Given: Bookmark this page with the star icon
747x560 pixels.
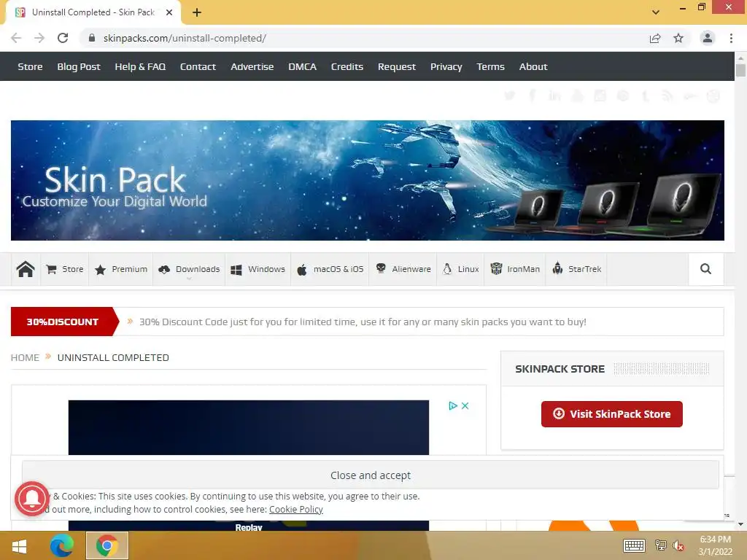Looking at the screenshot, I should [678, 38].
